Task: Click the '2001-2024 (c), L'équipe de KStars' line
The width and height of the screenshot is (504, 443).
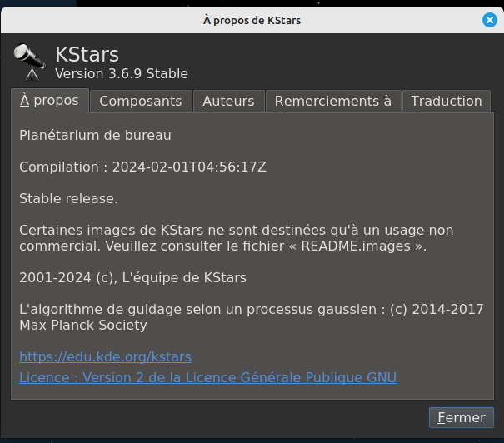Action: click(132, 278)
